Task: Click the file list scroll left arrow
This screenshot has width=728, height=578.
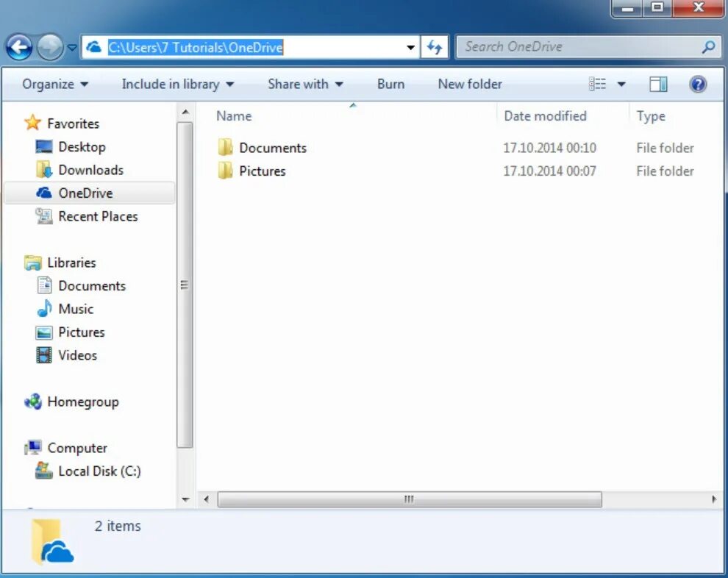Action: coord(206,499)
